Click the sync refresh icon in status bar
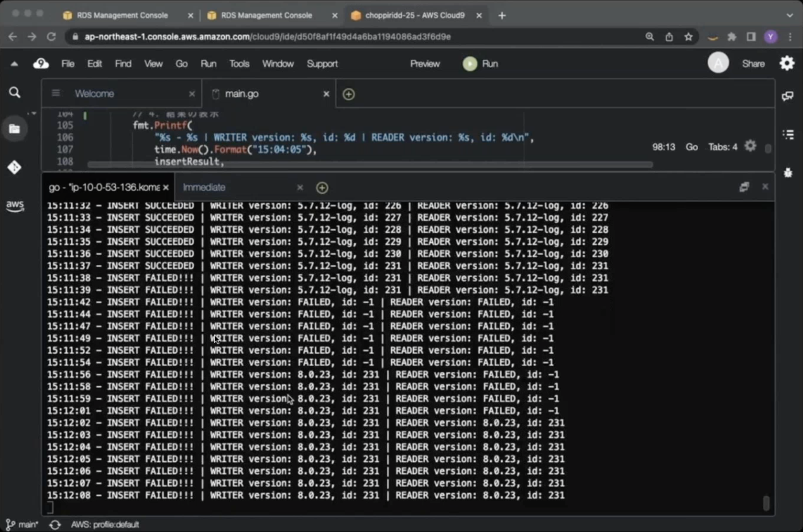Image resolution: width=803 pixels, height=532 pixels. tap(55, 525)
